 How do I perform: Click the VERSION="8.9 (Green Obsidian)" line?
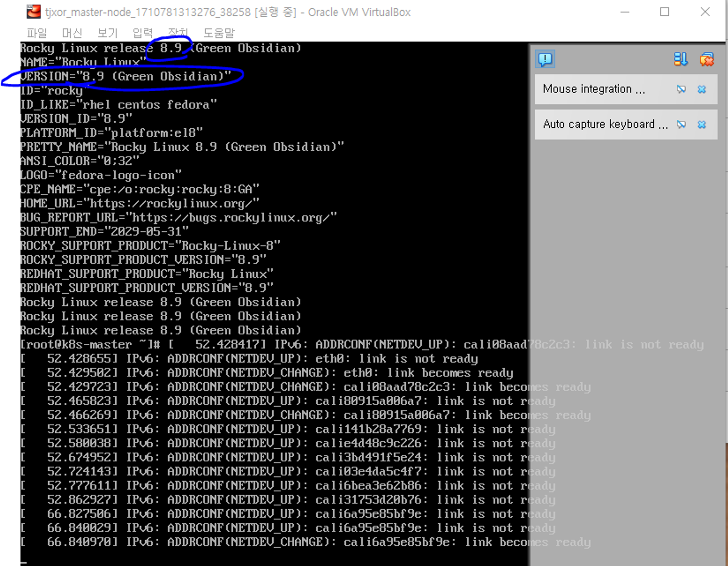point(126,76)
